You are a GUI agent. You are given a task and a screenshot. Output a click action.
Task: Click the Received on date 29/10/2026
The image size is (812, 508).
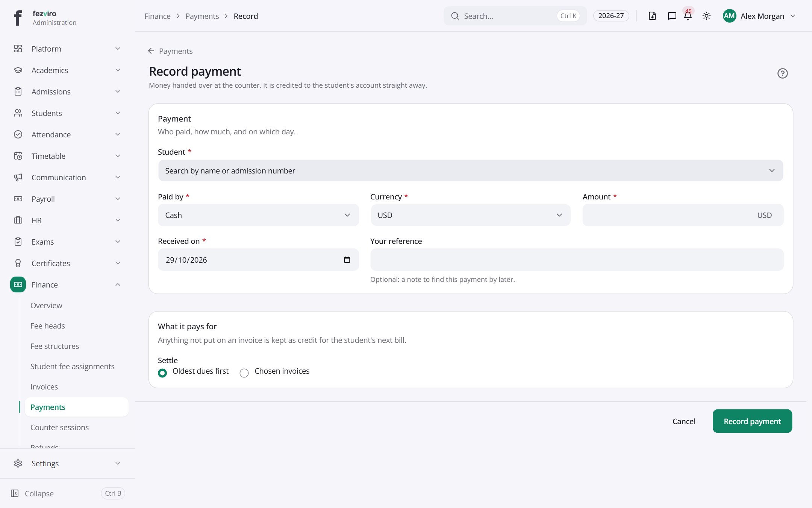pyautogui.click(x=186, y=260)
